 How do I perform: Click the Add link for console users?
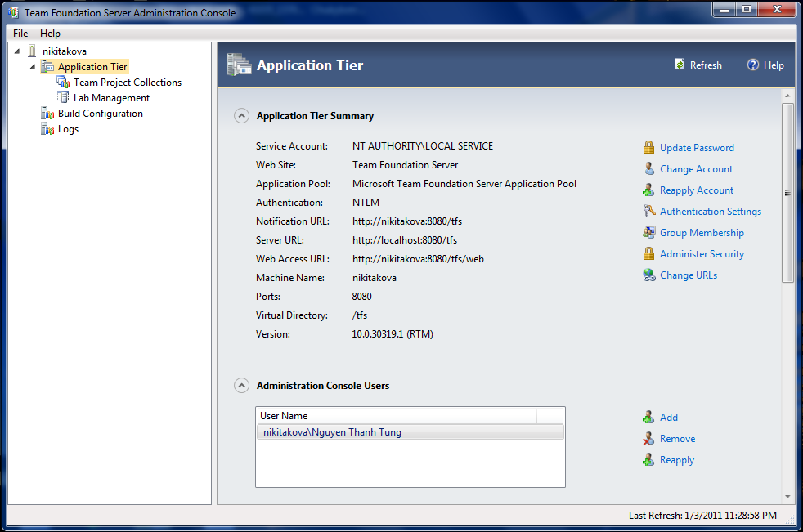[668, 418]
